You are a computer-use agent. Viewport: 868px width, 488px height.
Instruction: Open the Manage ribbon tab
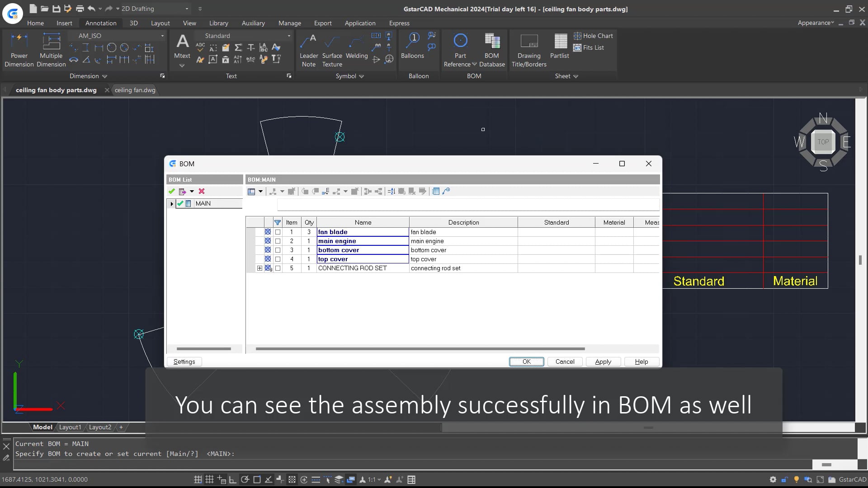click(x=290, y=23)
